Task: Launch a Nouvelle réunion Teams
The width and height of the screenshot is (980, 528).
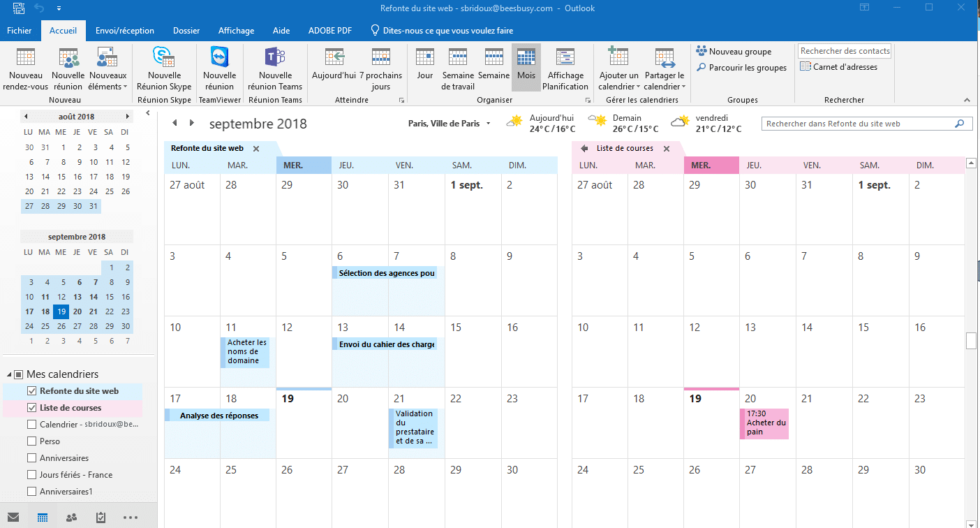Action: pos(276,69)
